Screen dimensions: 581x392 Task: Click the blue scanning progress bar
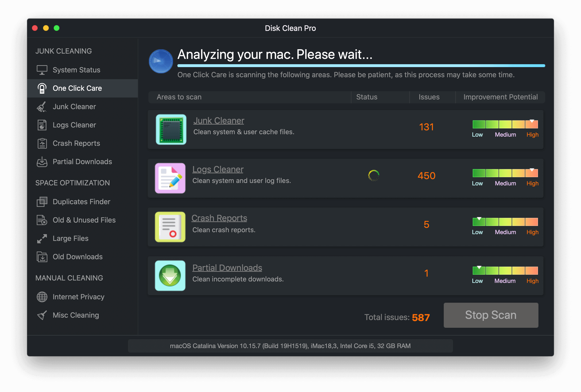click(361, 66)
